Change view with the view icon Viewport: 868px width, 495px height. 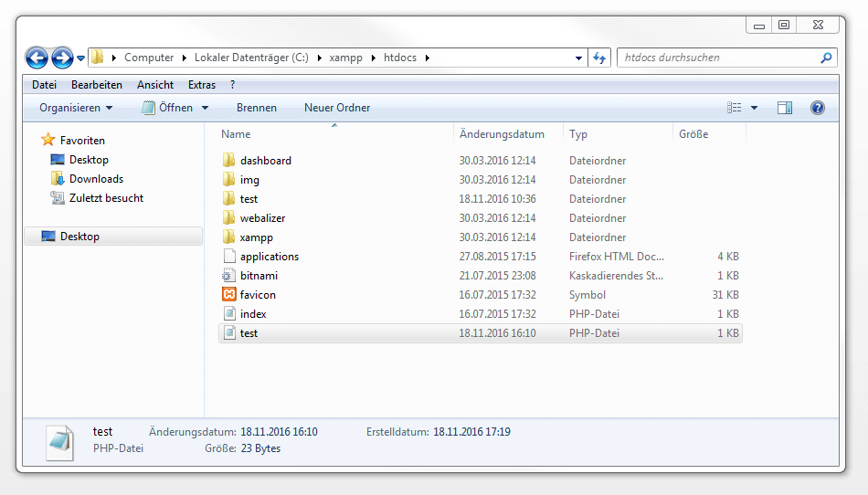tap(734, 107)
